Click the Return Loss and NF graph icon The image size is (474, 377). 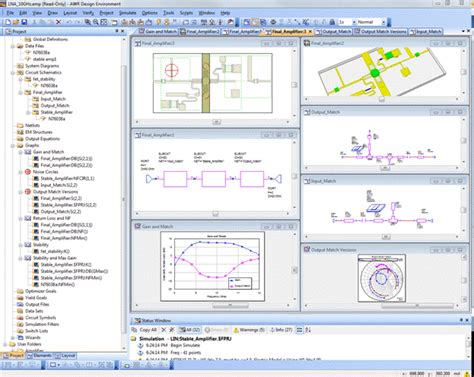28,218
